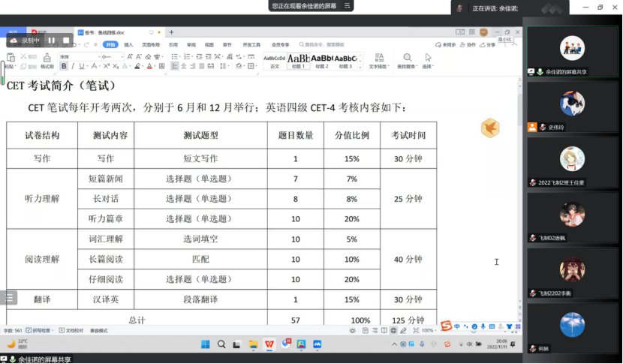Click the orange bird floating assistant icon
623x364 pixels.
click(491, 128)
